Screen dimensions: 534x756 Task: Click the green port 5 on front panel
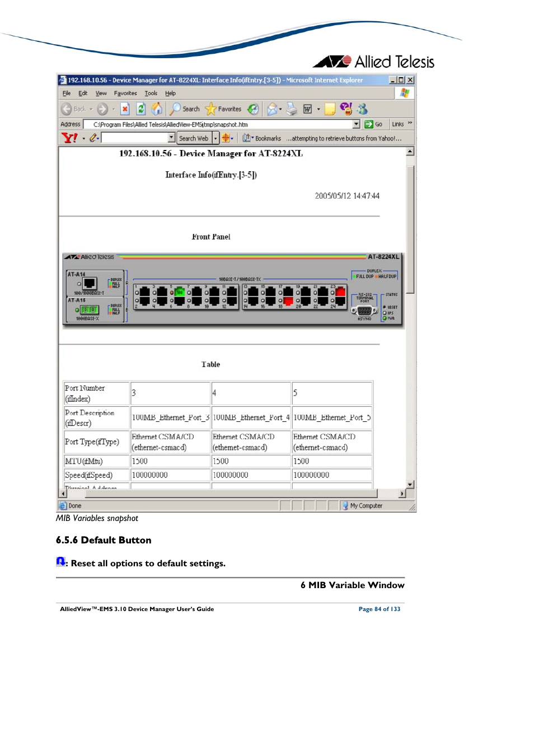pyautogui.click(x=180, y=292)
